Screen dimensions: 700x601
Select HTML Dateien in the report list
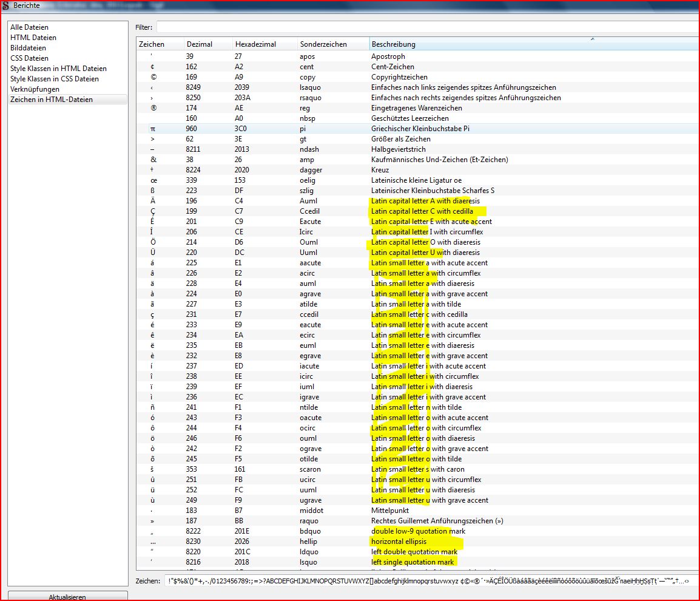pyautogui.click(x=33, y=38)
